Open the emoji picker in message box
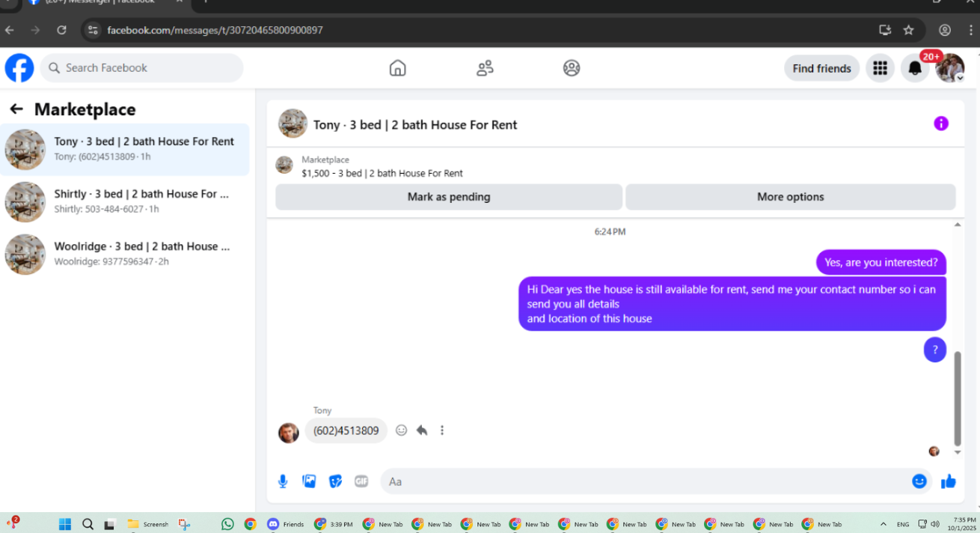This screenshot has width=980, height=533. point(919,481)
